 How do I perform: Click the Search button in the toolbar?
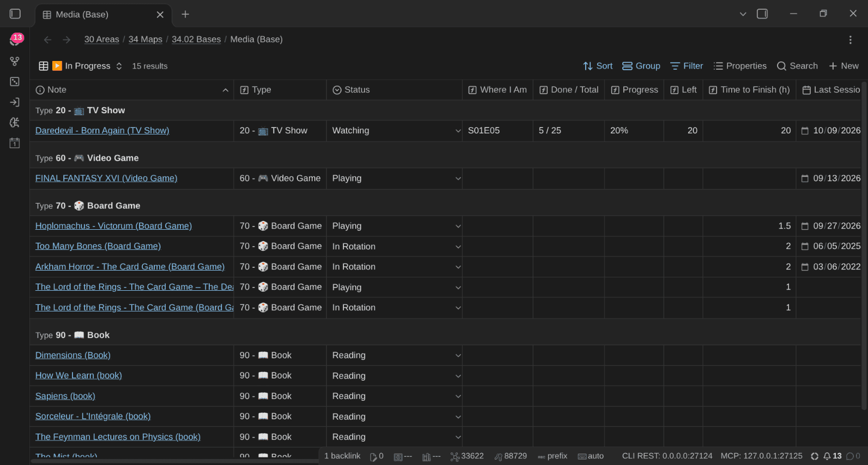(797, 66)
